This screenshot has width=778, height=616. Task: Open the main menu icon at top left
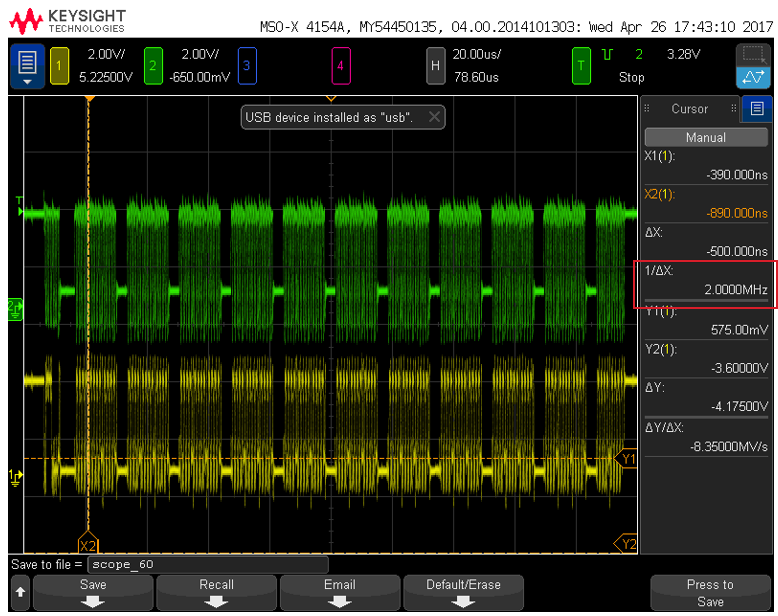(28, 66)
